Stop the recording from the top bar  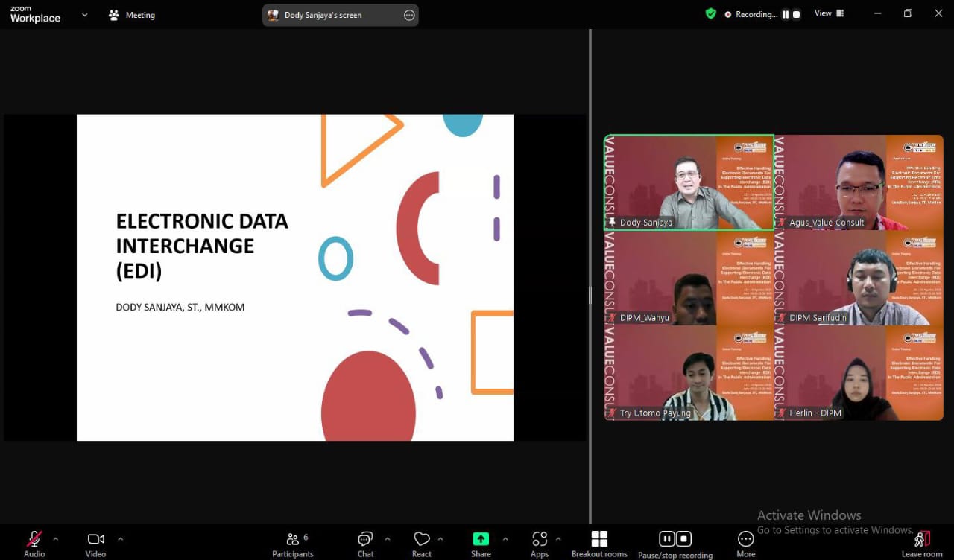tap(797, 14)
